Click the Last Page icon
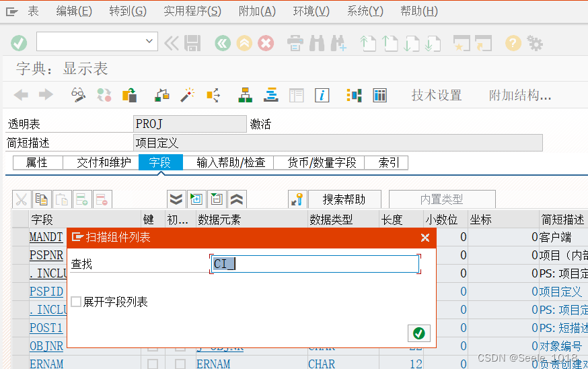 click(x=433, y=43)
